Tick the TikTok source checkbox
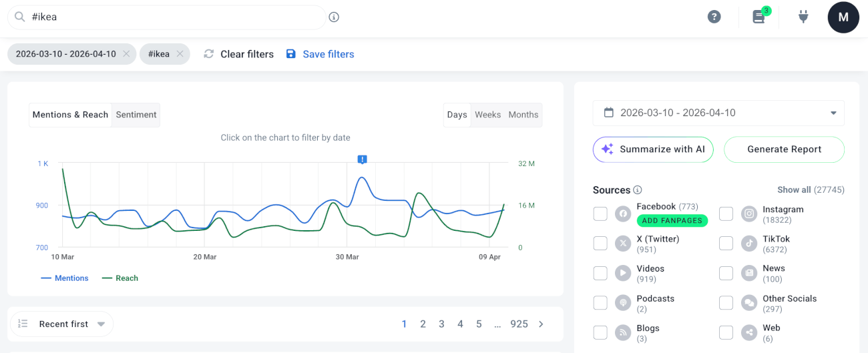This screenshot has width=868, height=353. (726, 243)
